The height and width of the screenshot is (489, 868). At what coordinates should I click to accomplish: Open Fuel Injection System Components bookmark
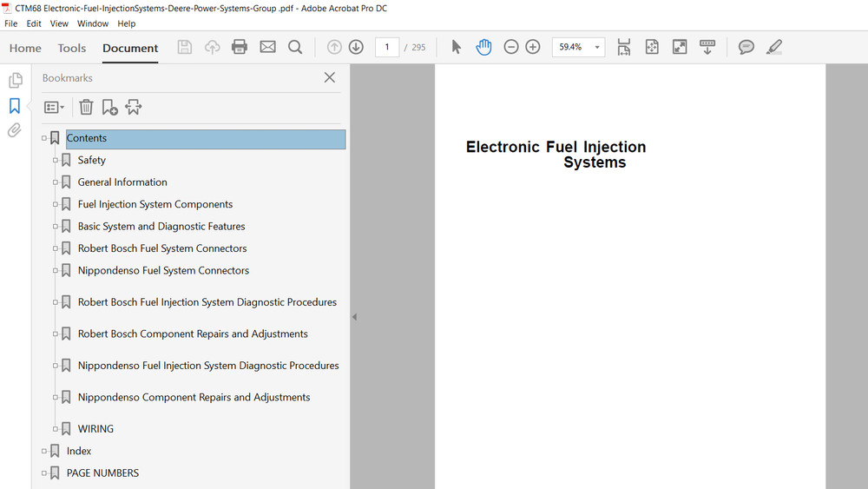(155, 204)
